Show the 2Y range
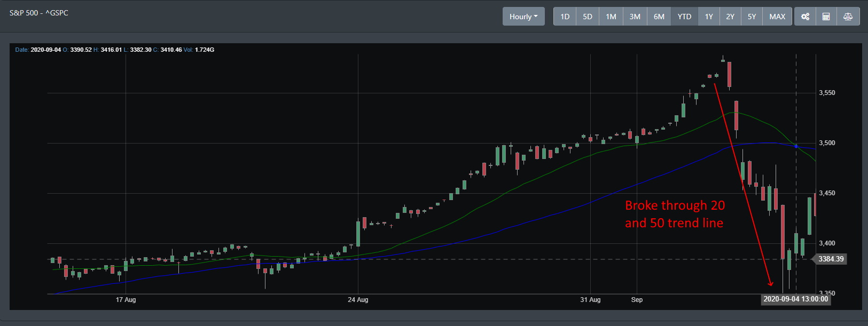The height and width of the screenshot is (326, 868). click(x=730, y=17)
